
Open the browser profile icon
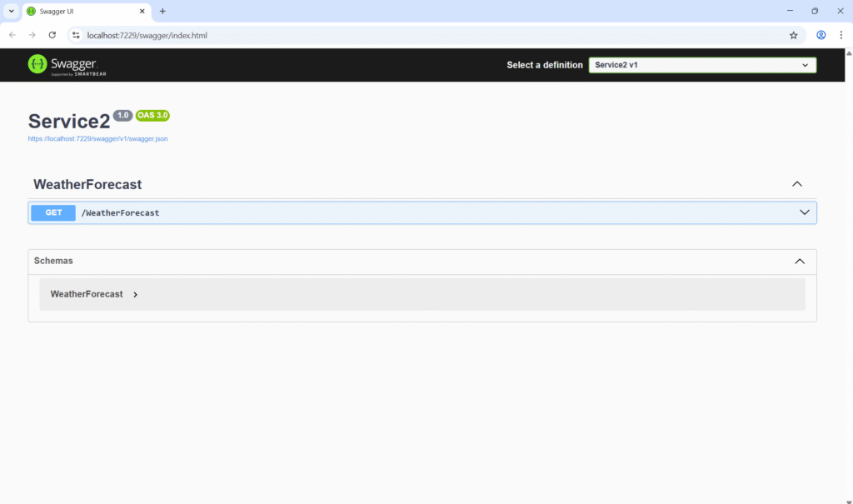point(821,35)
